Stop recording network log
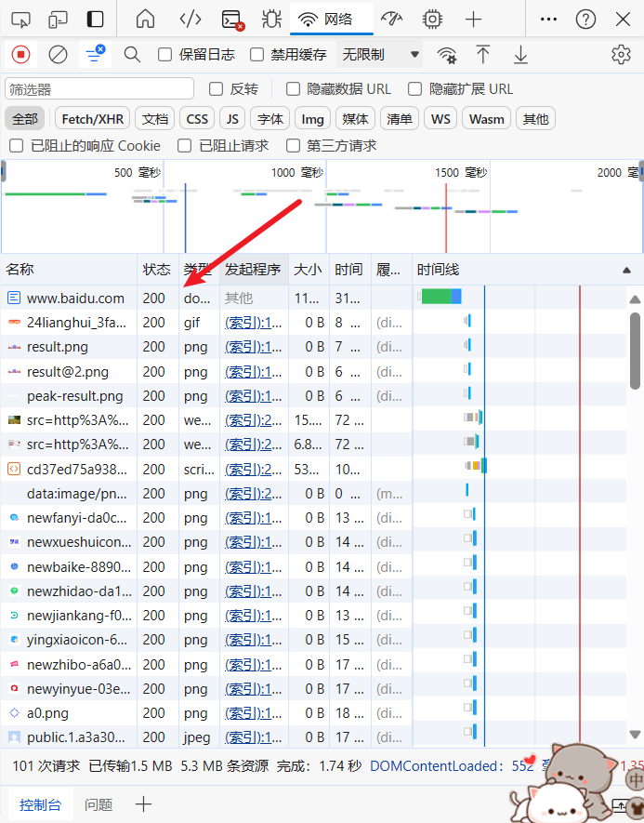This screenshot has height=823, width=644. point(21,54)
